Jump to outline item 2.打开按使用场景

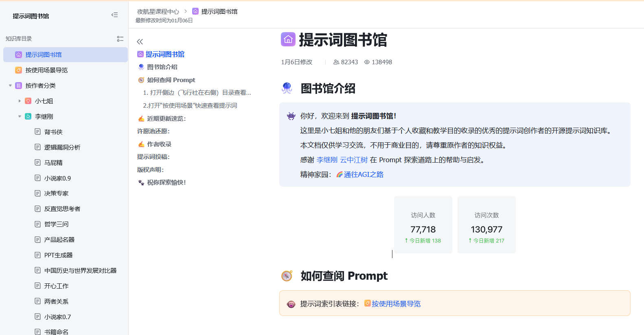[190, 105]
